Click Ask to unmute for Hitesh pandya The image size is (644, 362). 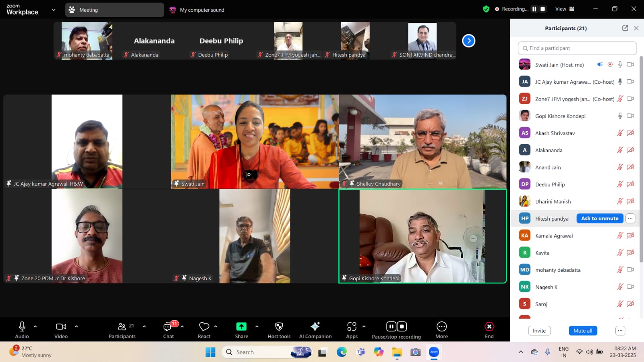599,218
